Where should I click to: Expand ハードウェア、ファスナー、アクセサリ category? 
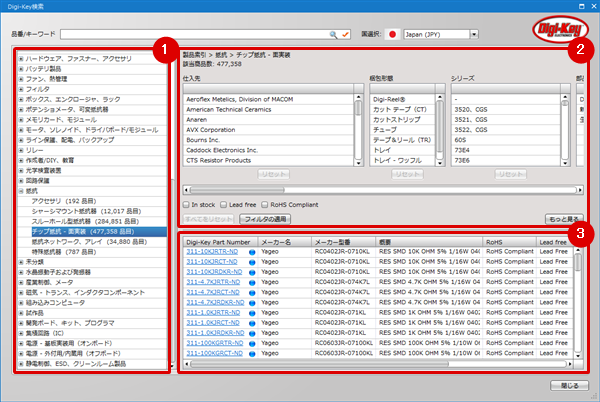click(x=21, y=59)
